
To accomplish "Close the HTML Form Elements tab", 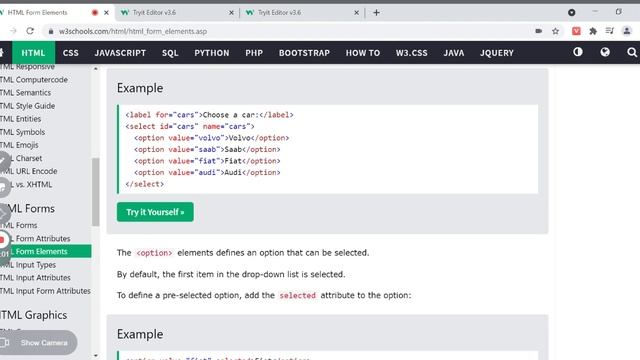I will tap(106, 13).
